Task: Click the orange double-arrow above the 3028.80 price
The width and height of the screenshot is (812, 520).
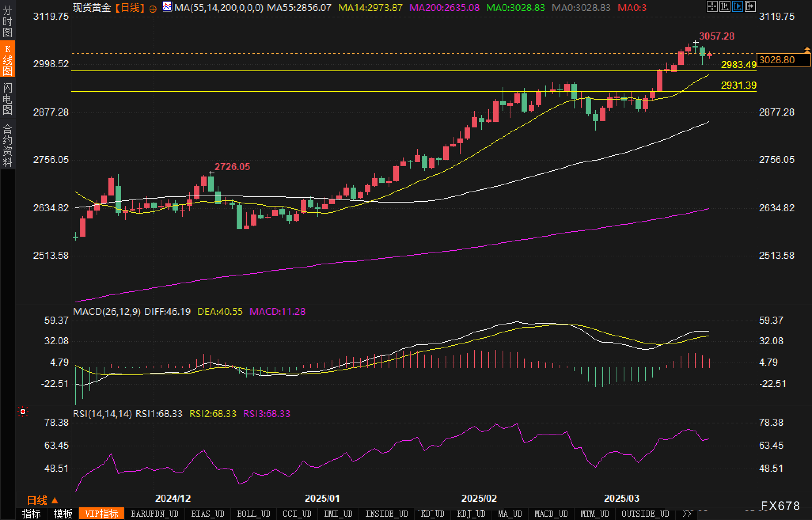Action: (807, 50)
